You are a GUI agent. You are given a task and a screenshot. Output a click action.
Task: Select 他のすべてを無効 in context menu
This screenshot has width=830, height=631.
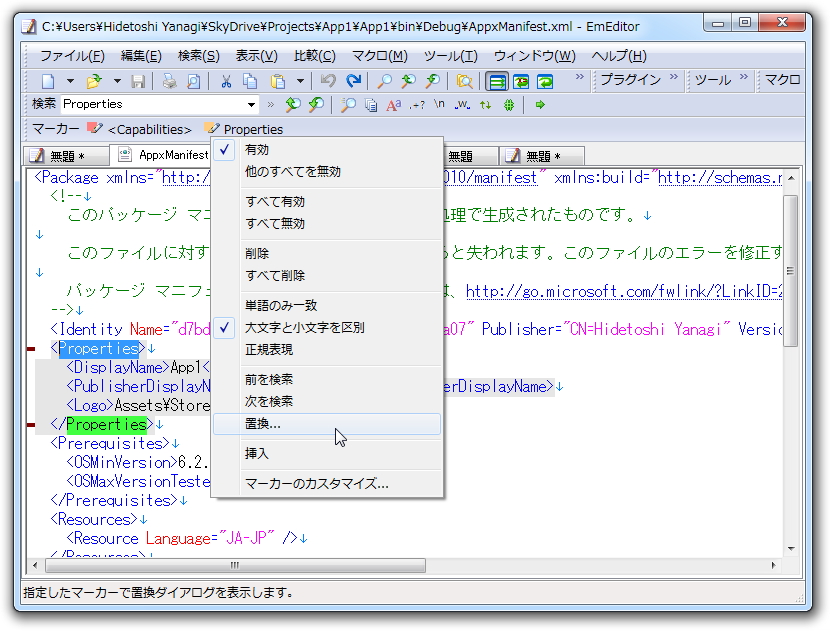[x=327, y=172]
